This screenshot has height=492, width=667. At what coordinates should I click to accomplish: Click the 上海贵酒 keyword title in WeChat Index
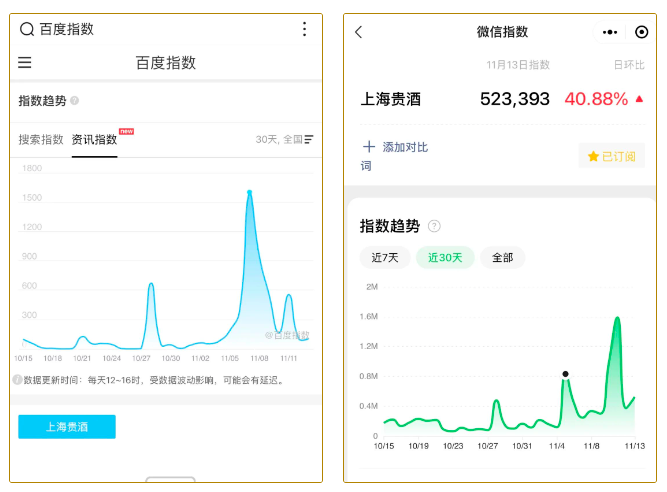click(391, 99)
